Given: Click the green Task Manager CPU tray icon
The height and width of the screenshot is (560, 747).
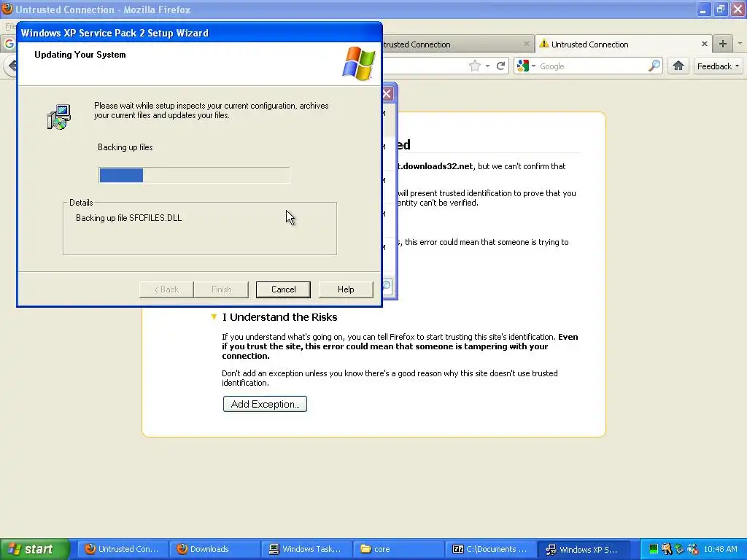Looking at the screenshot, I should (x=654, y=549).
